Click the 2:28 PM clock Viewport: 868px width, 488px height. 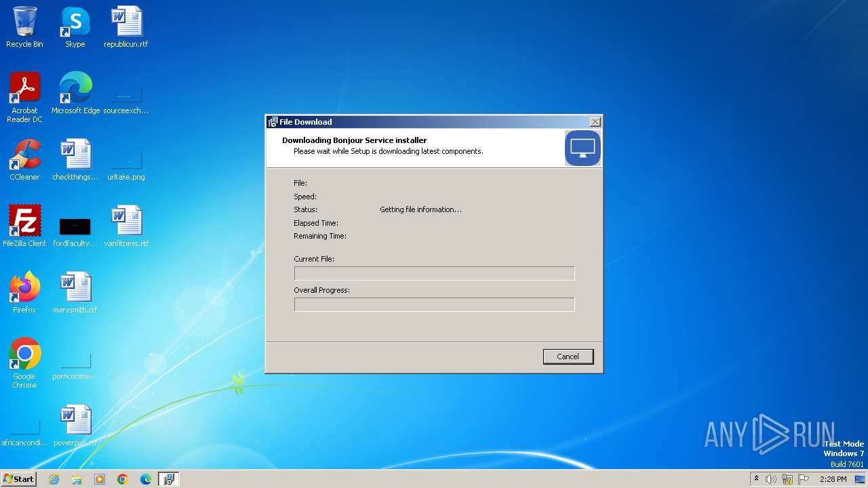click(x=833, y=479)
